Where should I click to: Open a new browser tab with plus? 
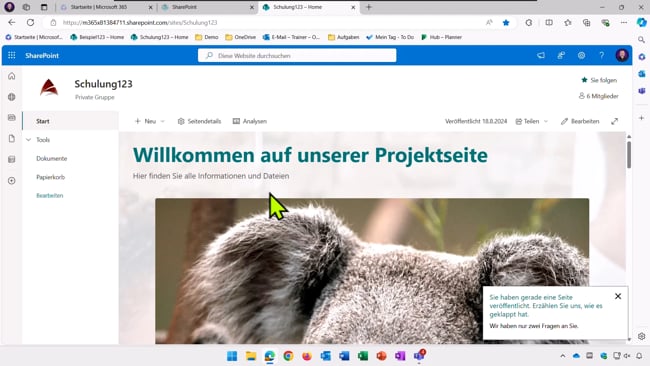pos(369,7)
